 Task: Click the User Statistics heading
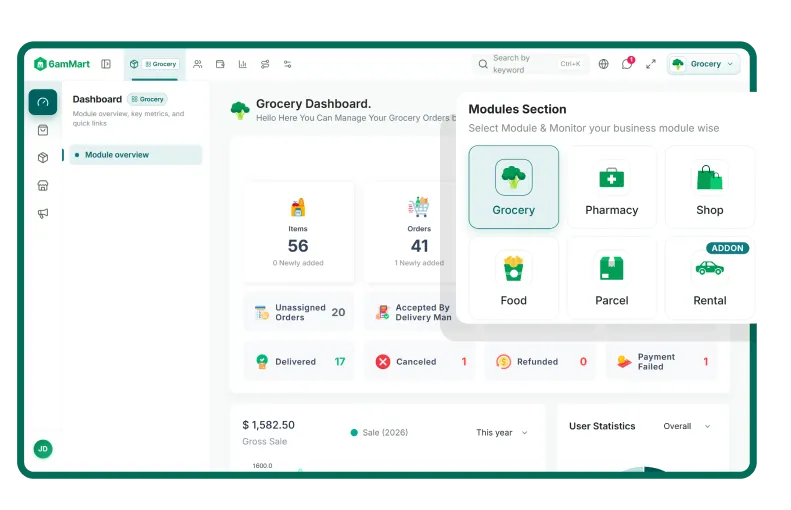click(x=602, y=426)
